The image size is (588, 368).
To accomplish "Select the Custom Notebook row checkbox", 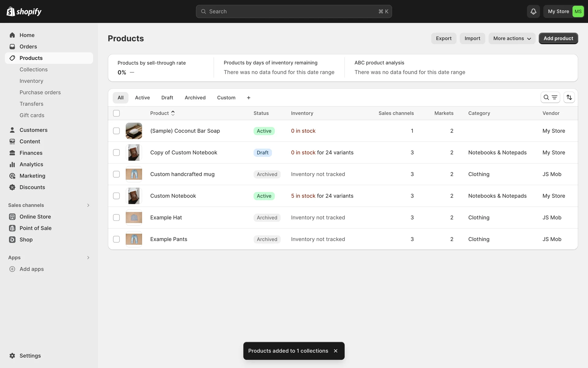I will (x=116, y=196).
